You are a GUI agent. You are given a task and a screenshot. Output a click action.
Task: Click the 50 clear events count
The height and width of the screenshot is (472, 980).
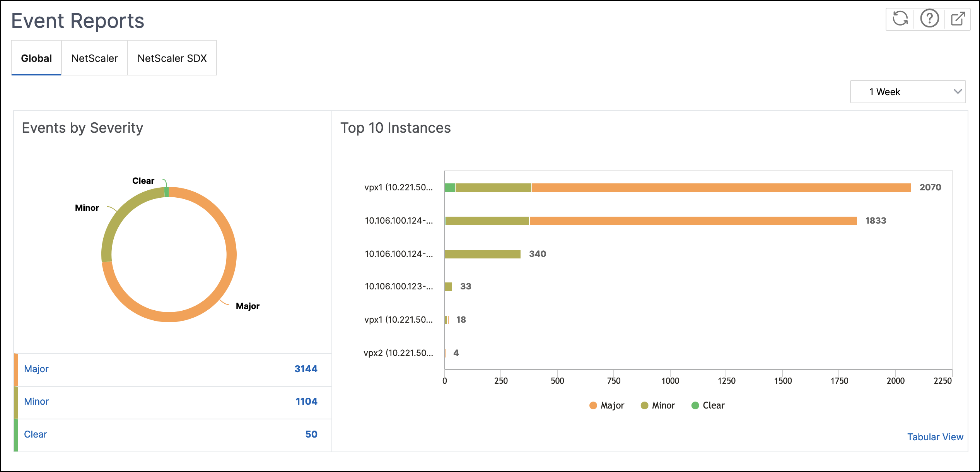pos(311,434)
